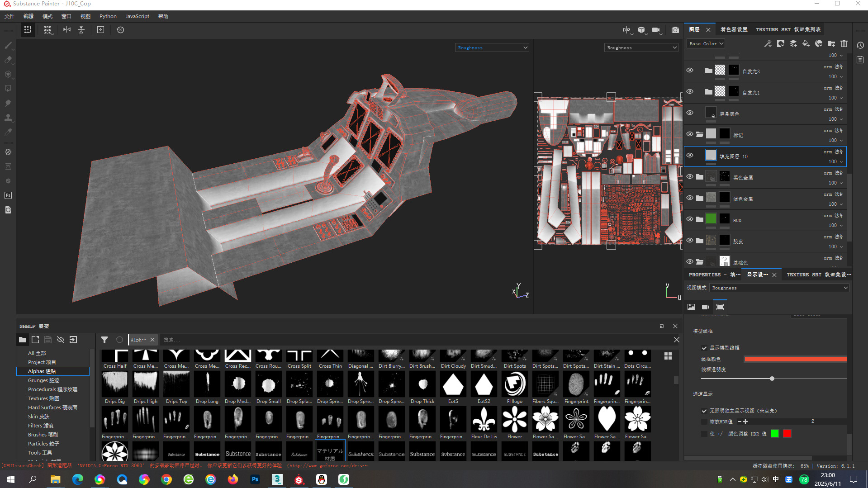Viewport: 868px width, 488px height.
Task: Open Photoshop from the Windows taskbar
Action: click(x=255, y=479)
